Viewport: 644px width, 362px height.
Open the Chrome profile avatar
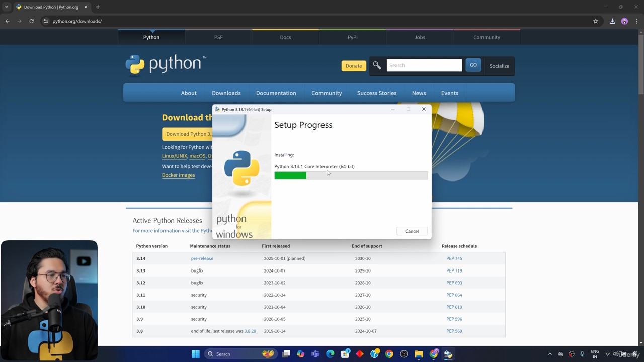pyautogui.click(x=624, y=21)
